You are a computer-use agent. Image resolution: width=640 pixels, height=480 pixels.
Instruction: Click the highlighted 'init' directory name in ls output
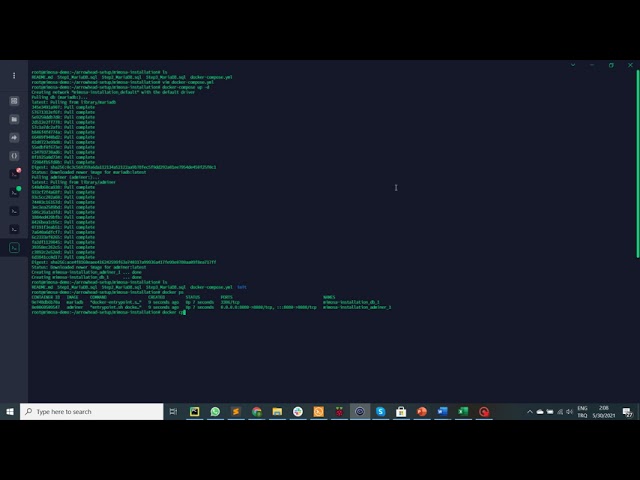tap(242, 287)
